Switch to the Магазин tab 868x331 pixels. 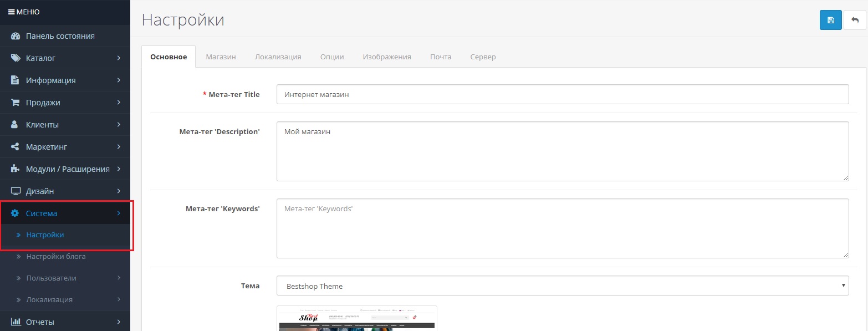coord(221,57)
